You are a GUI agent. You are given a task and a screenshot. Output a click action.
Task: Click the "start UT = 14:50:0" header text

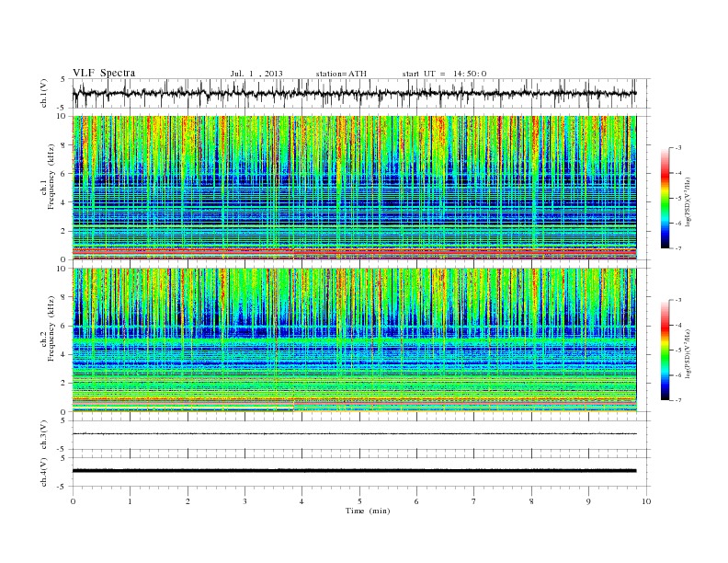coord(444,74)
